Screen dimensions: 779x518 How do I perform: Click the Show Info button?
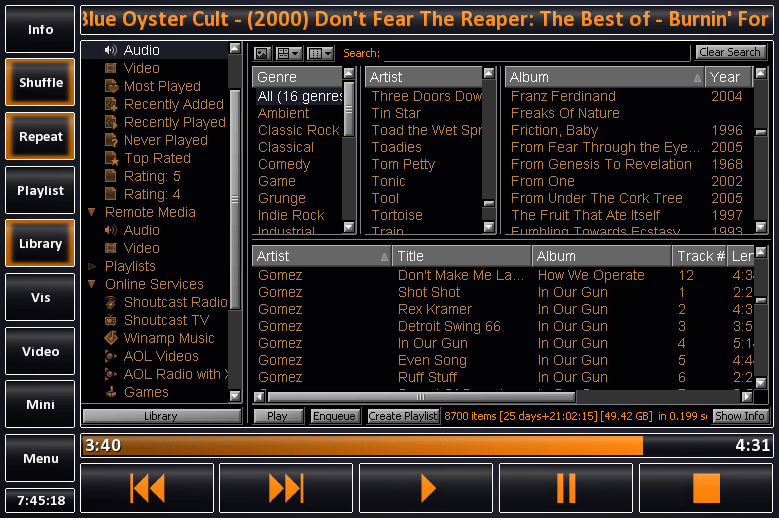(x=740, y=416)
